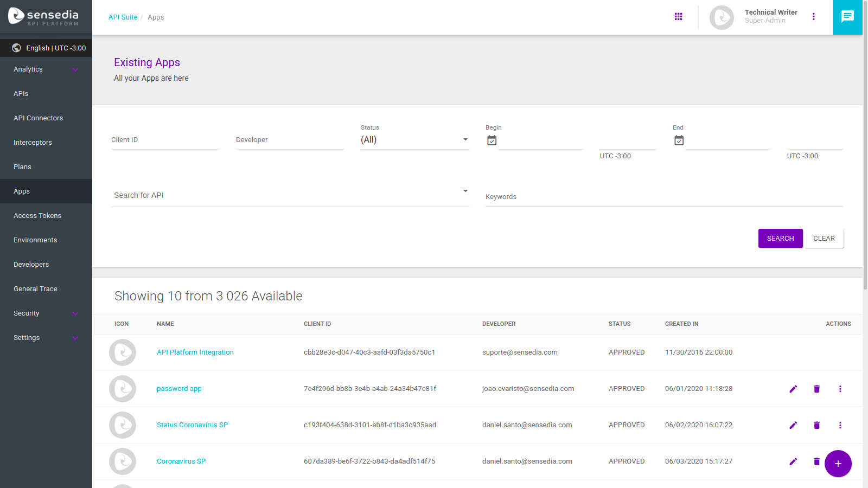Click the add new app plus button
The image size is (868, 488).
point(838,464)
